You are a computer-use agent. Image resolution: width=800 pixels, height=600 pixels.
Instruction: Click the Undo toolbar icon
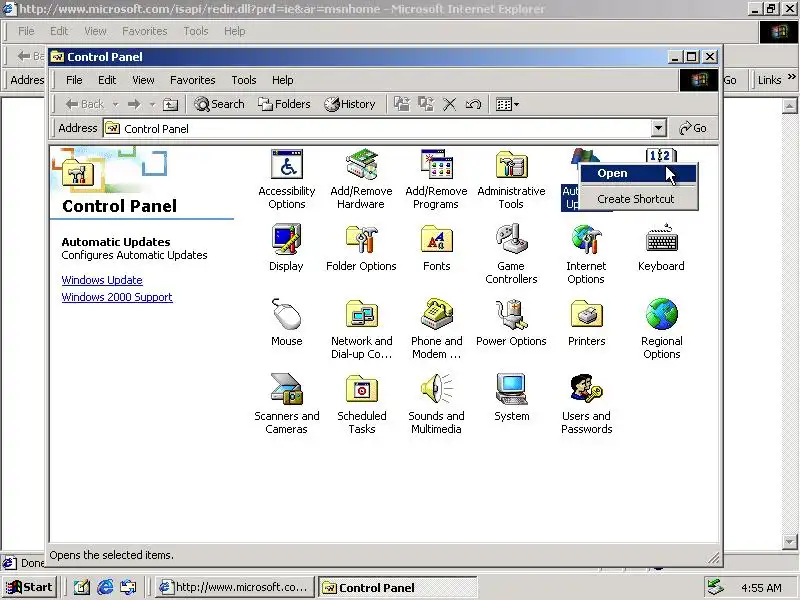[473, 105]
